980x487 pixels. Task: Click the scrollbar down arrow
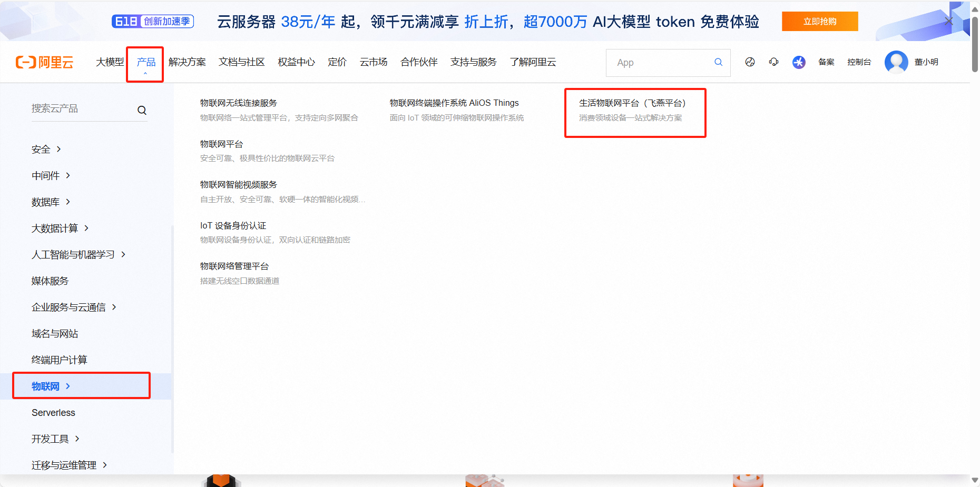pos(975,480)
